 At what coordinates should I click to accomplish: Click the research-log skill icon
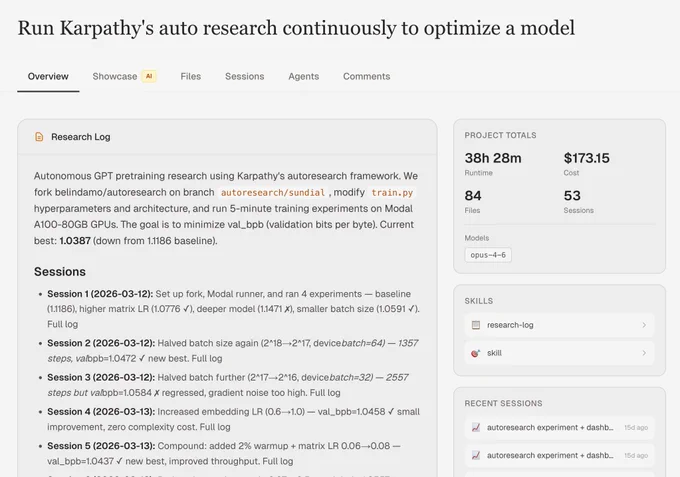[x=476, y=325]
